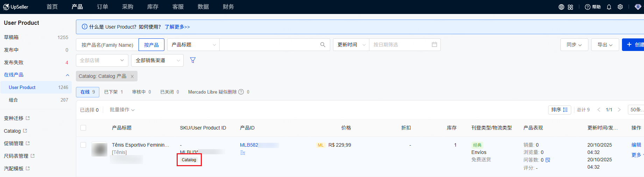
Task: Click the Mercado Libre help question icon
Action: coord(241,92)
